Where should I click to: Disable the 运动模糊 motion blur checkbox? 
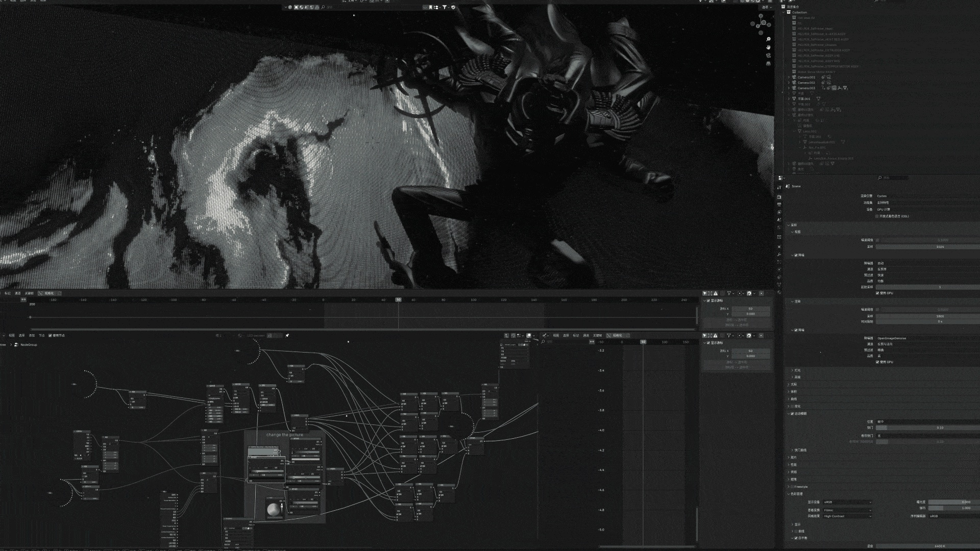coord(792,414)
